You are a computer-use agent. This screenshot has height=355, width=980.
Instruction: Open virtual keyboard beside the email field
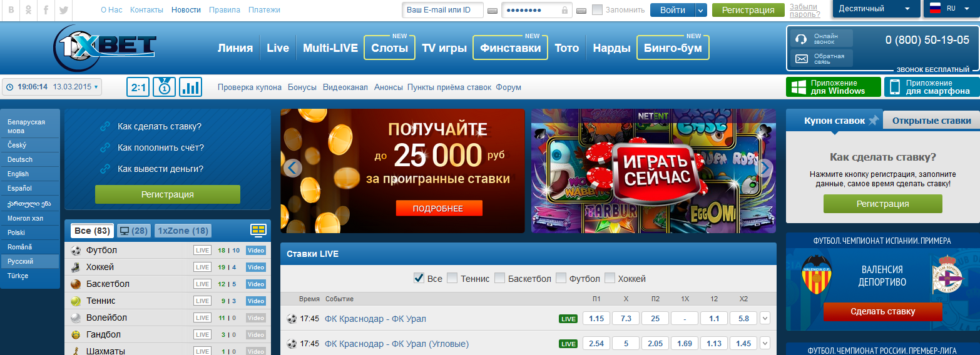click(493, 10)
